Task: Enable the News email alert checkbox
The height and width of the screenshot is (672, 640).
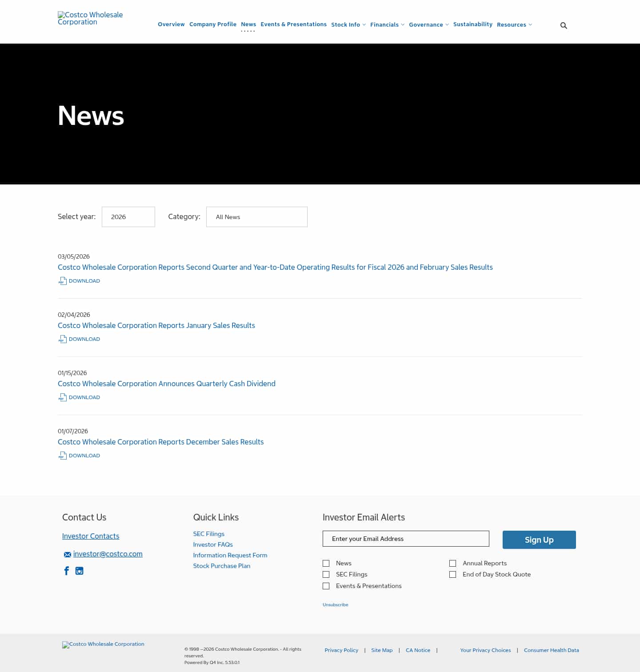Action: [x=326, y=563]
